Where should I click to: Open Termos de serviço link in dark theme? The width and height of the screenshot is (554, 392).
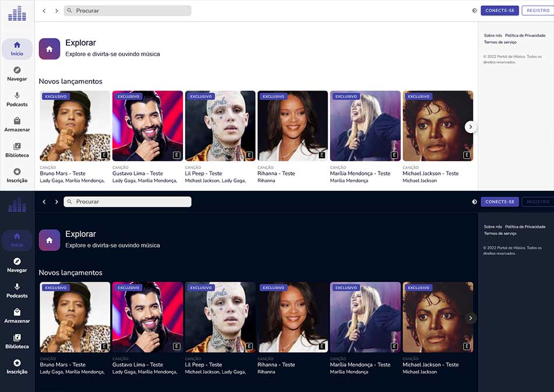point(500,233)
